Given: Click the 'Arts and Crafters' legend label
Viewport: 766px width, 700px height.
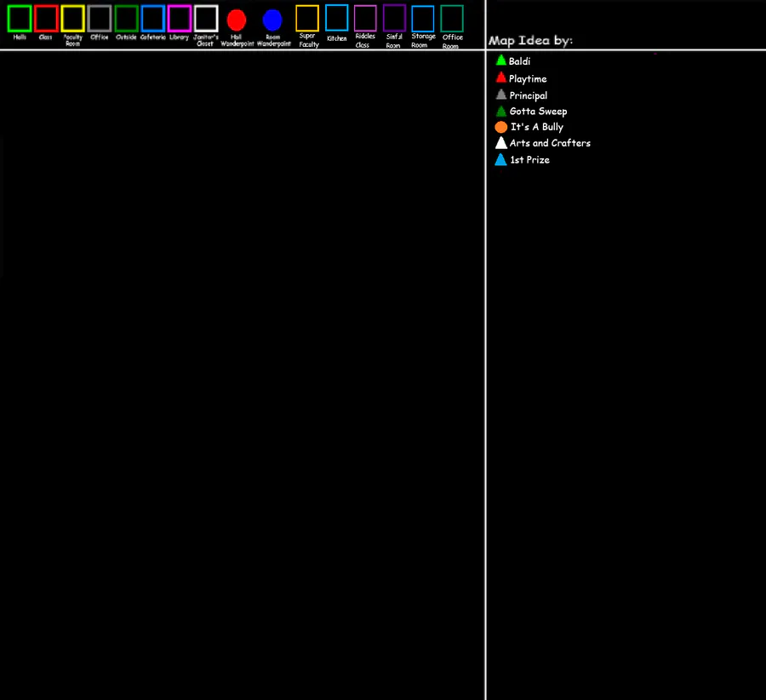Looking at the screenshot, I should click(x=550, y=143).
